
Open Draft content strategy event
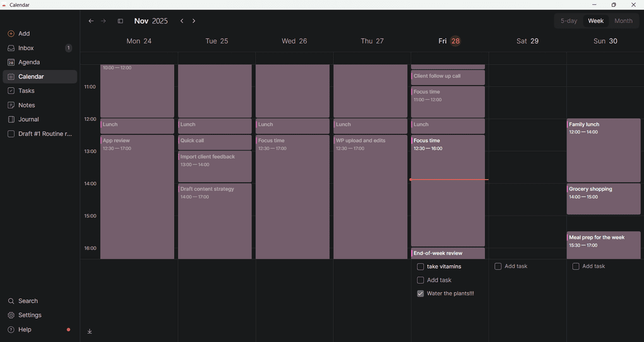(x=215, y=221)
